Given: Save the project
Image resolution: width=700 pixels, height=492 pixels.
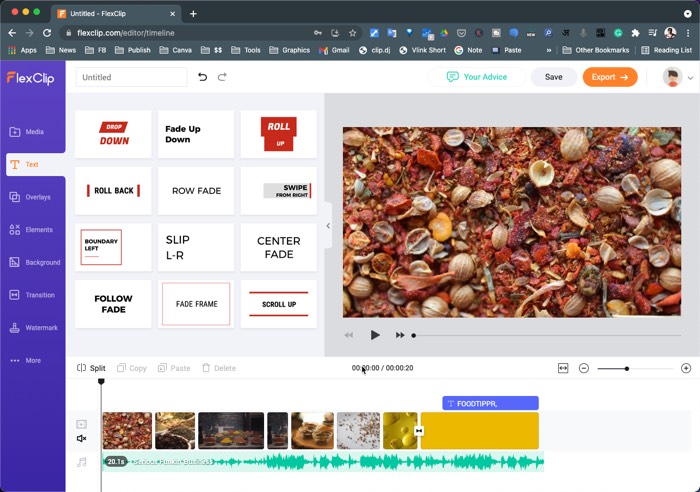Looking at the screenshot, I should [554, 77].
